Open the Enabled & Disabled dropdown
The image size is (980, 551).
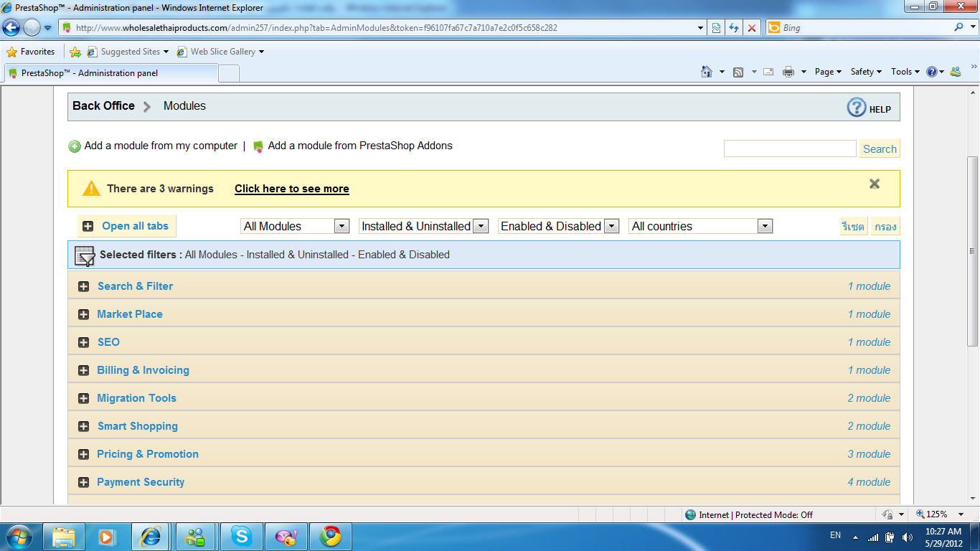[x=558, y=226]
